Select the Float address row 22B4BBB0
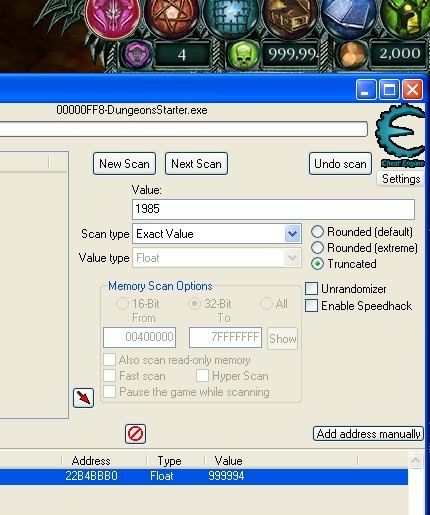 pos(204,476)
